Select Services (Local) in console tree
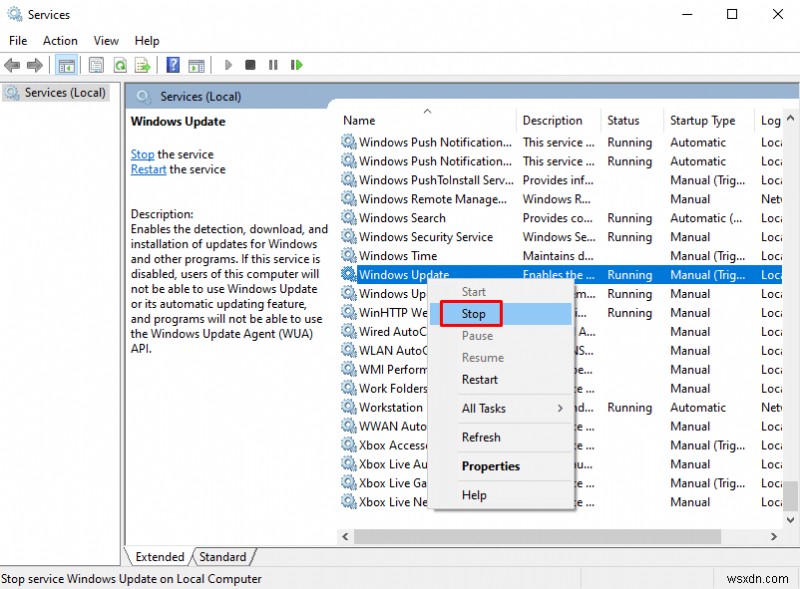 click(55, 93)
